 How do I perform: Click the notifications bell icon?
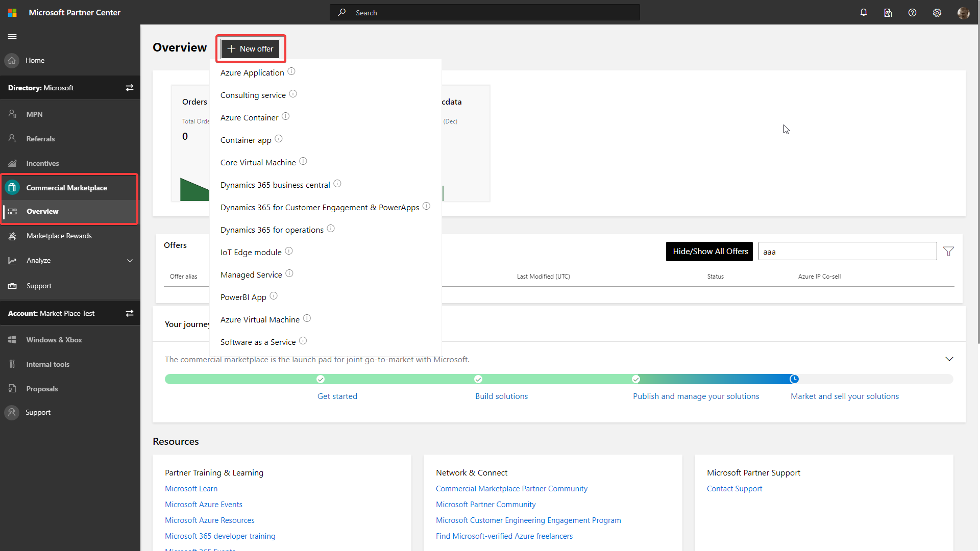863,12
